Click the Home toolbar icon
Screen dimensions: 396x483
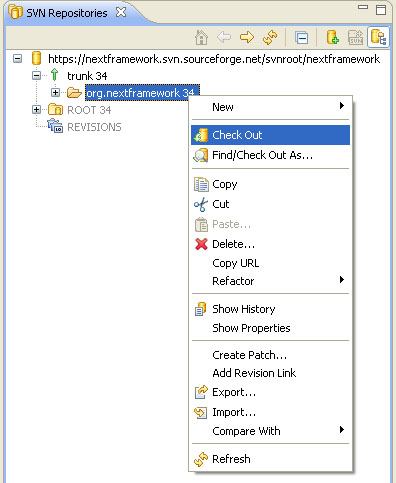201,37
